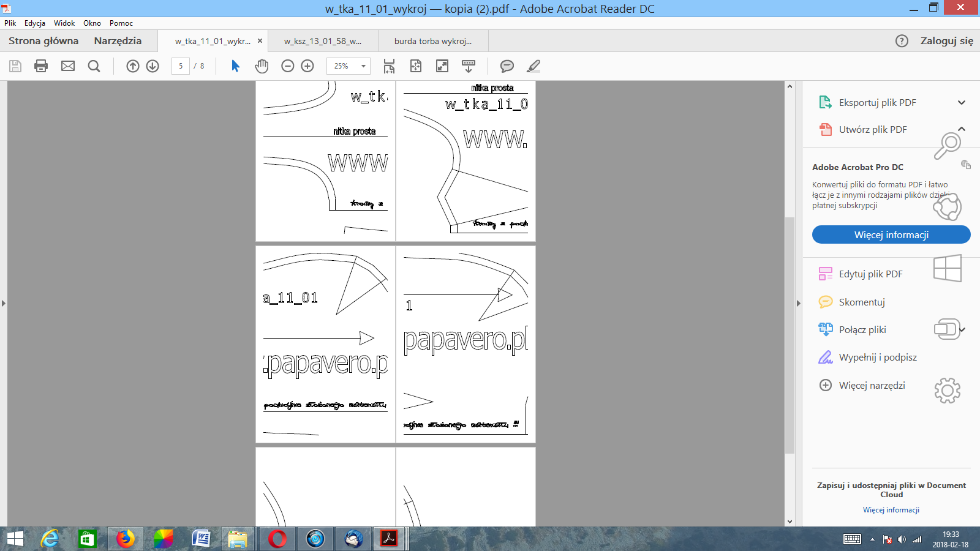Open the Widok menu
This screenshot has height=551, width=980.
64,23
